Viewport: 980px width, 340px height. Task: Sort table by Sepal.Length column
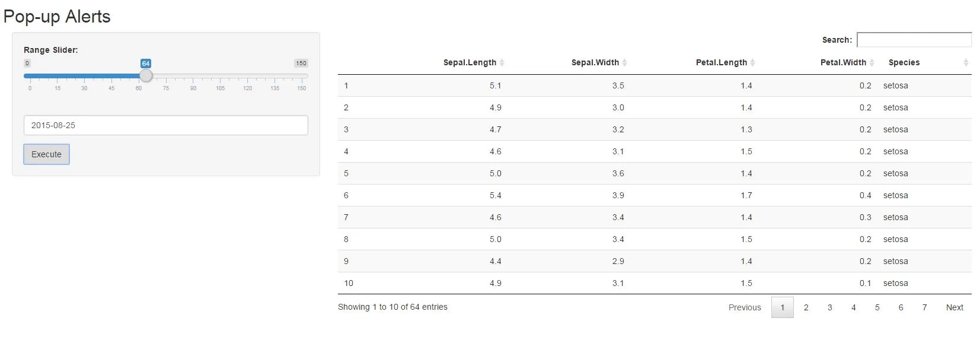[x=470, y=62]
